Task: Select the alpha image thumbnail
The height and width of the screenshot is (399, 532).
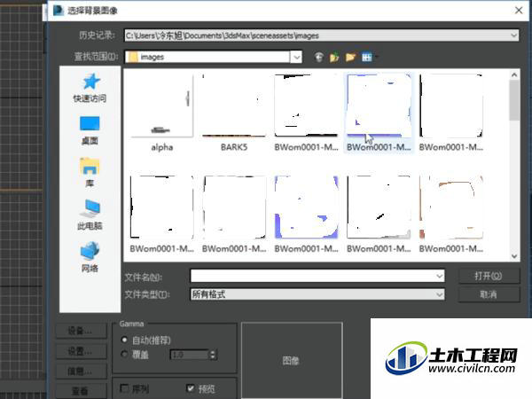Action: [162, 113]
